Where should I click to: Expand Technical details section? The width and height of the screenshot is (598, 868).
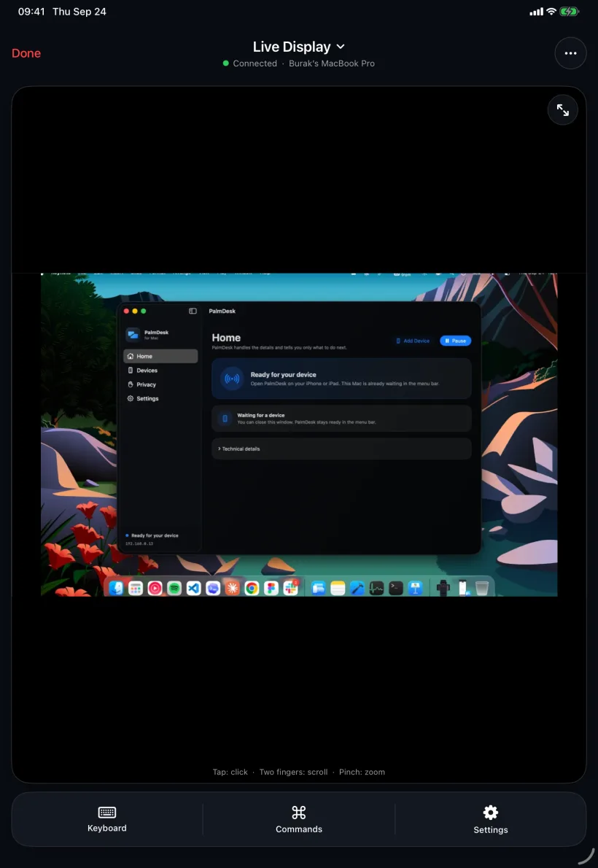[341, 449]
